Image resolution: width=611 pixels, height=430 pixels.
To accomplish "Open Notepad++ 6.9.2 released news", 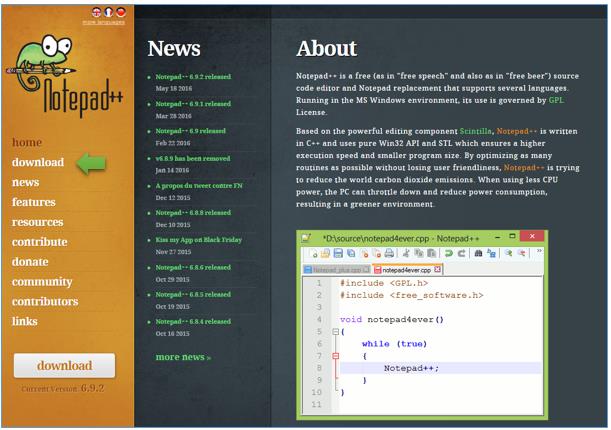I will click(x=193, y=77).
